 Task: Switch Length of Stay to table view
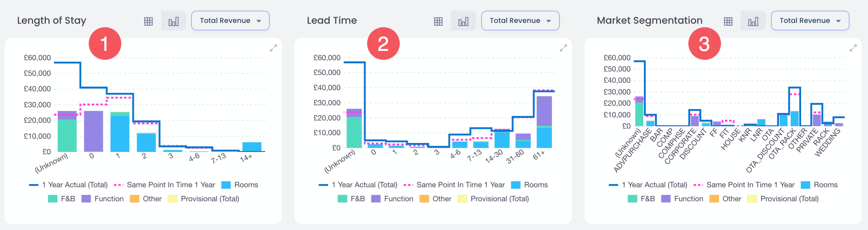[149, 21]
